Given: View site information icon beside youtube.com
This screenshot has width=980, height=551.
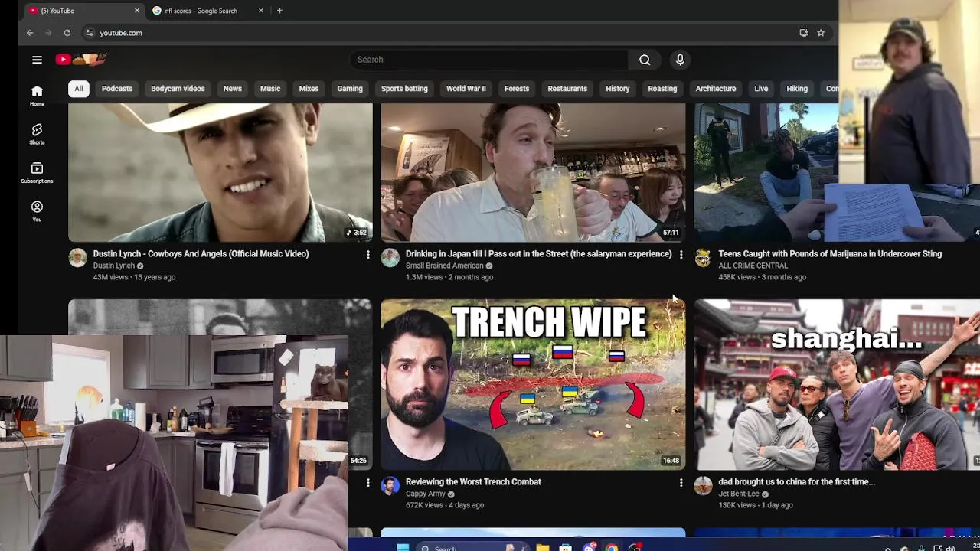Looking at the screenshot, I should (x=90, y=33).
